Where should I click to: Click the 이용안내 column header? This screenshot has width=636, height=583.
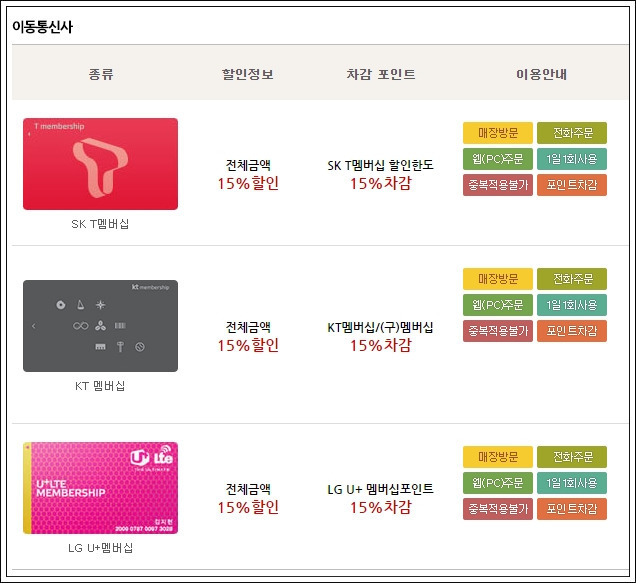click(x=541, y=74)
